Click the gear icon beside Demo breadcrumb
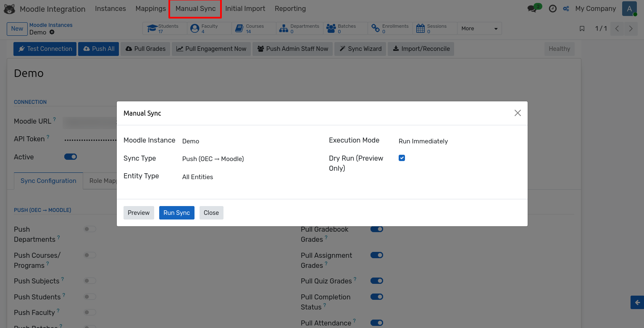Screen dimensions: 644x328 [x=52, y=32]
